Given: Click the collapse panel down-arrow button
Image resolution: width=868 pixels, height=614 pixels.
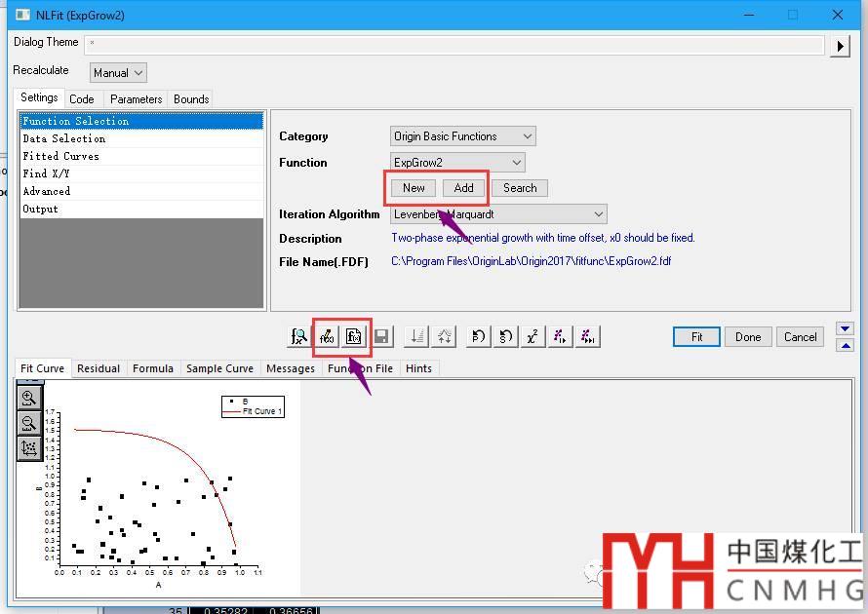Looking at the screenshot, I should [845, 329].
